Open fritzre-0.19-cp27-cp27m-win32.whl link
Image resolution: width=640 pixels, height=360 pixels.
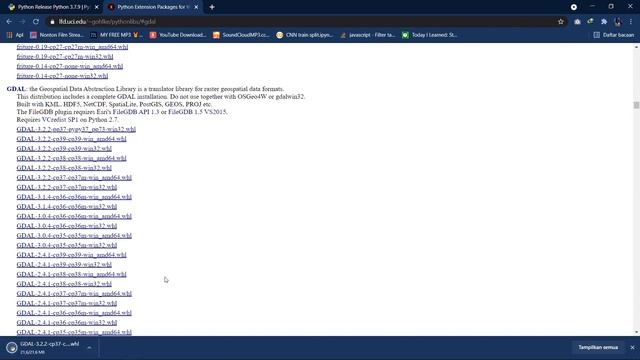click(65, 57)
